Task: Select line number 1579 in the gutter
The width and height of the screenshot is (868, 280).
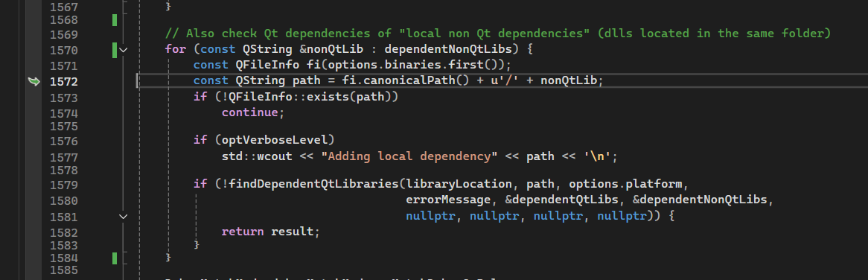Action: click(64, 185)
